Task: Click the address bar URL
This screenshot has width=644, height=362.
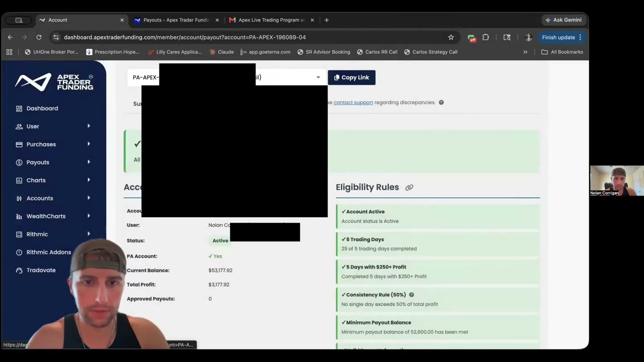Action: 185,37
